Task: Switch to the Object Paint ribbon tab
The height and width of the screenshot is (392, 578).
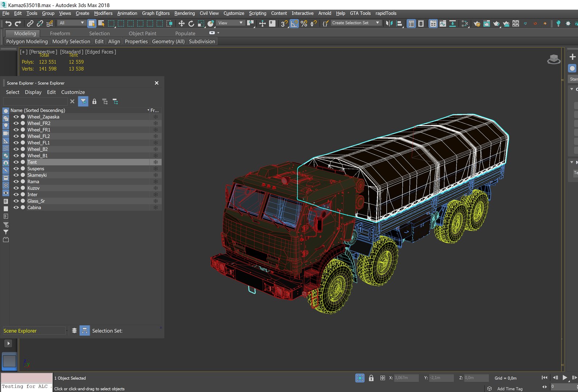Action: pos(142,33)
